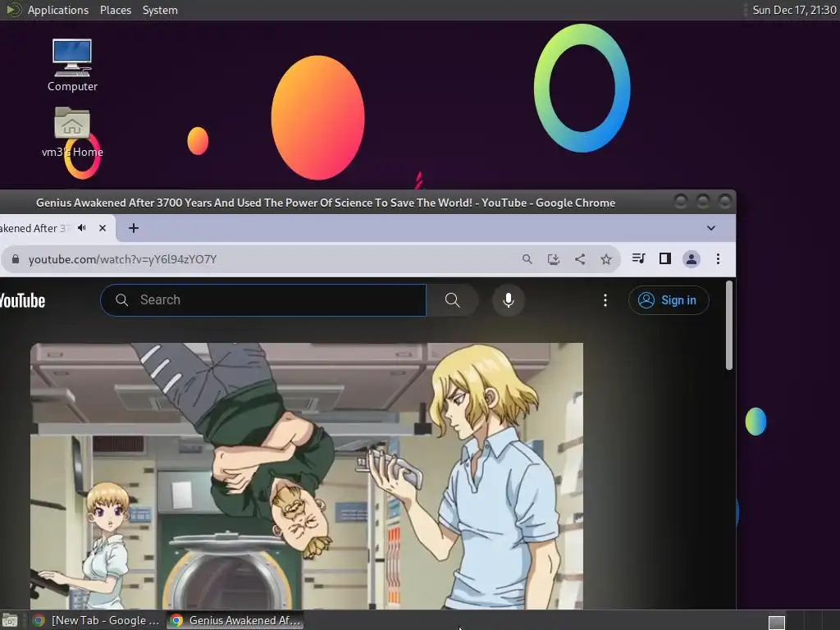
Task: Click the install app icon in the address bar
Action: click(554, 259)
